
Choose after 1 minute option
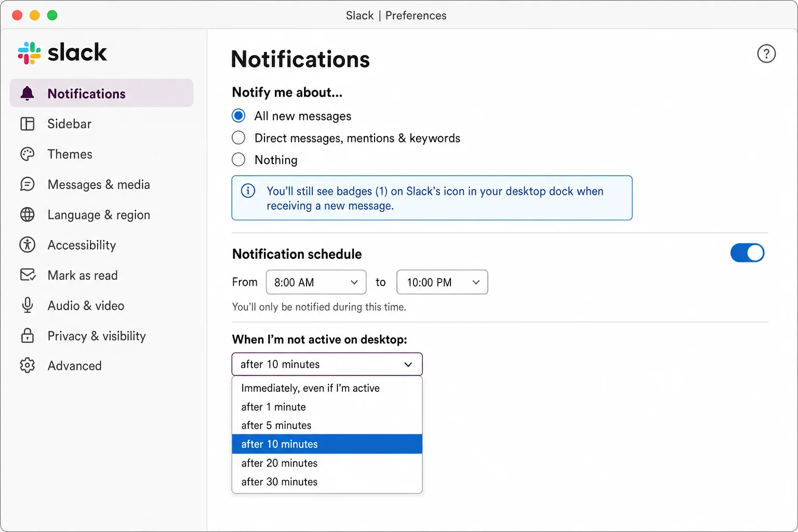[327, 407]
